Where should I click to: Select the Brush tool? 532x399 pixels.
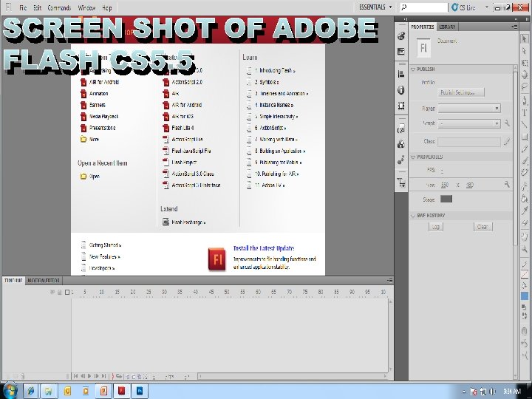(525, 161)
